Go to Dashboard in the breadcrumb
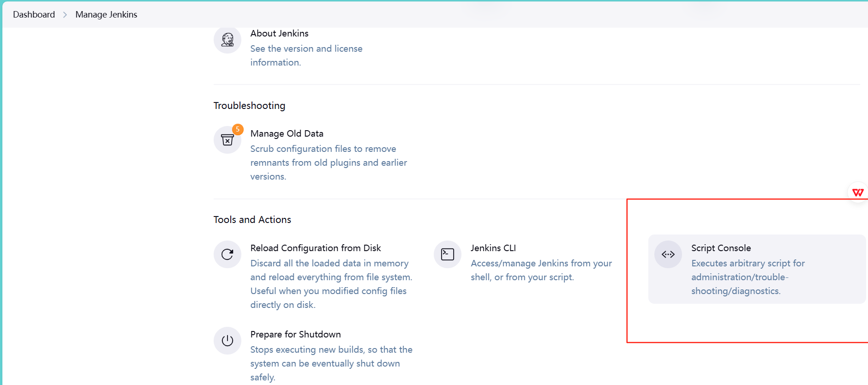This screenshot has height=385, width=868. 34,14
